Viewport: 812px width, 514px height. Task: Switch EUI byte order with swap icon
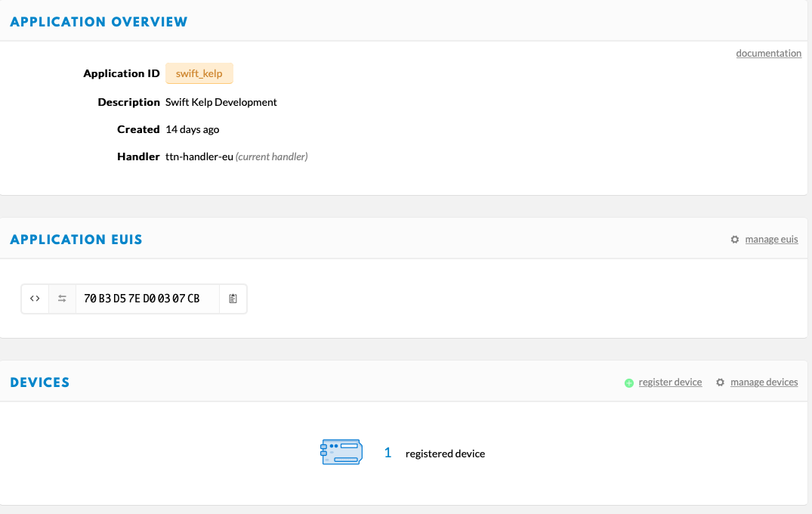click(62, 299)
